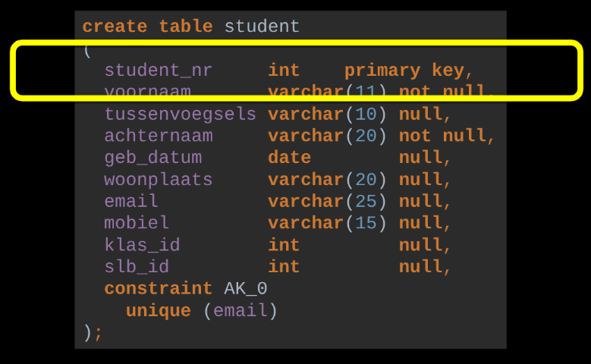Click the 'constraint' keyword
591x364 pixels.
(158, 289)
